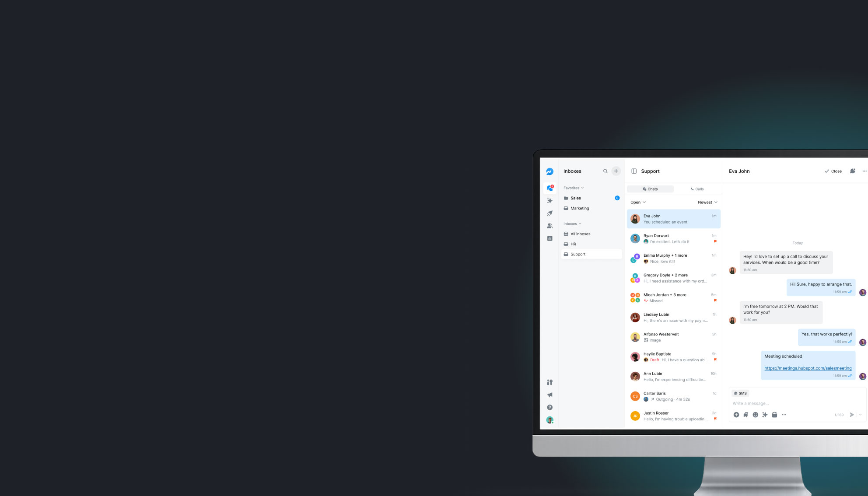Select the Marketing inbox in Favorites

coord(580,208)
